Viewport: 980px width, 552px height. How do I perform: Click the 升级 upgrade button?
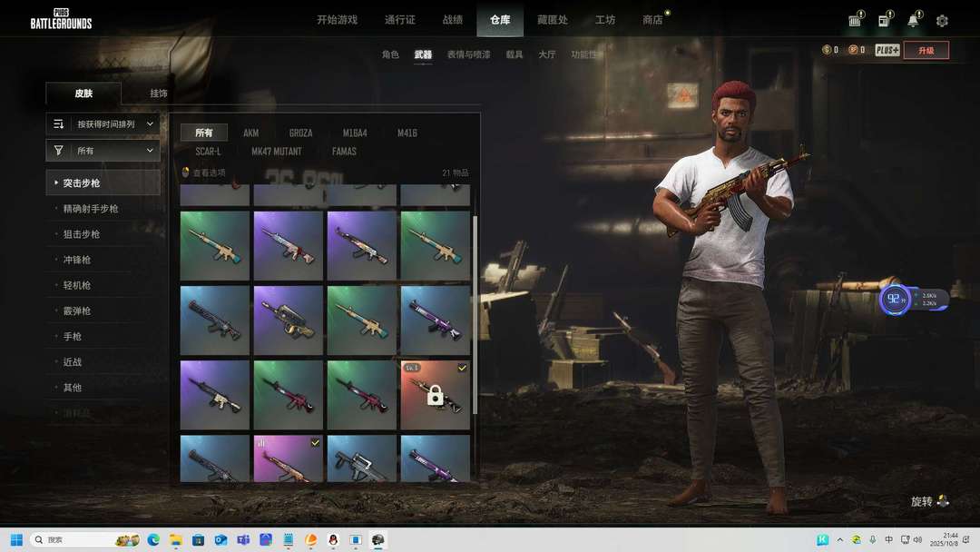(926, 51)
